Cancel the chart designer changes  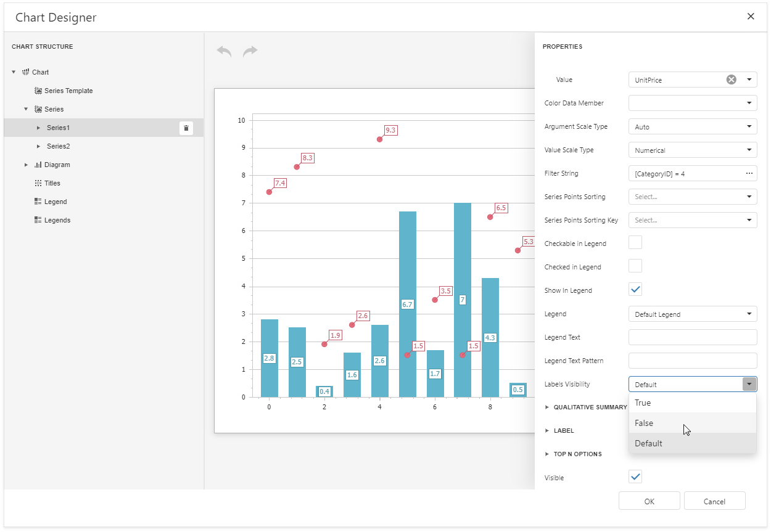tap(714, 501)
